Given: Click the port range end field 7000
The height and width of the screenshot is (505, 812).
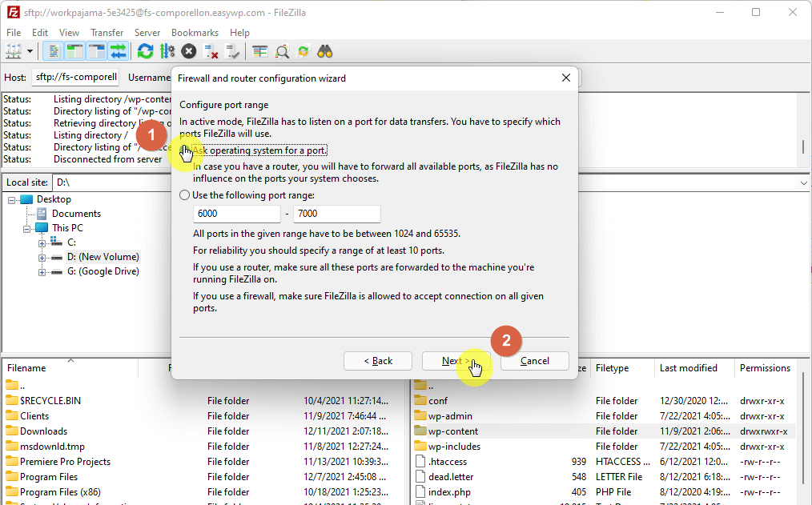Looking at the screenshot, I should (x=337, y=214).
